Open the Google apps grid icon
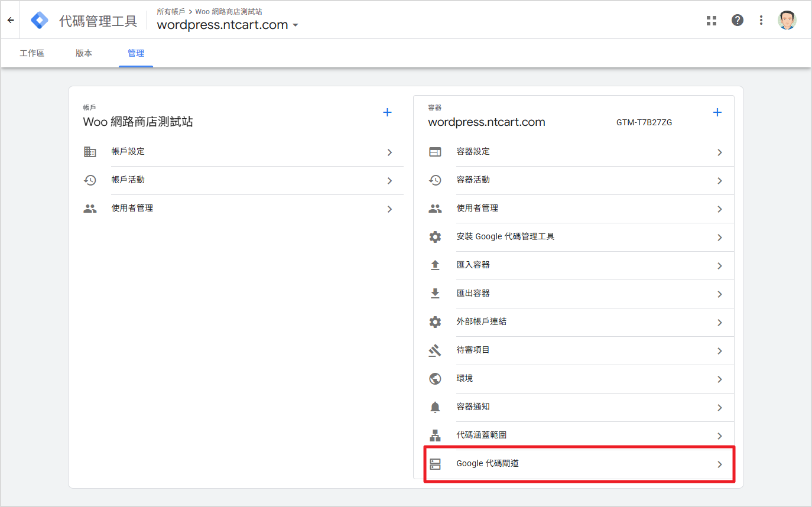Screen dimensions: 812x507 pos(712,21)
